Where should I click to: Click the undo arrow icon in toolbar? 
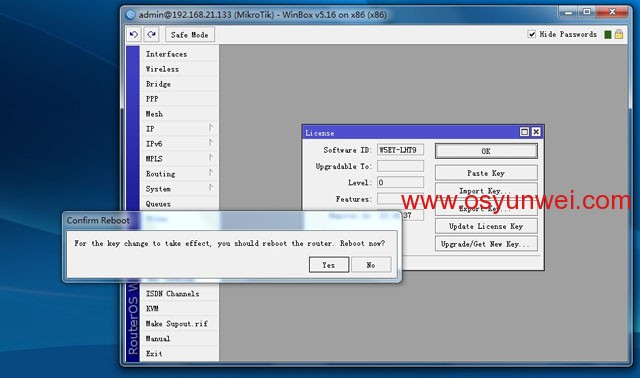click(133, 35)
